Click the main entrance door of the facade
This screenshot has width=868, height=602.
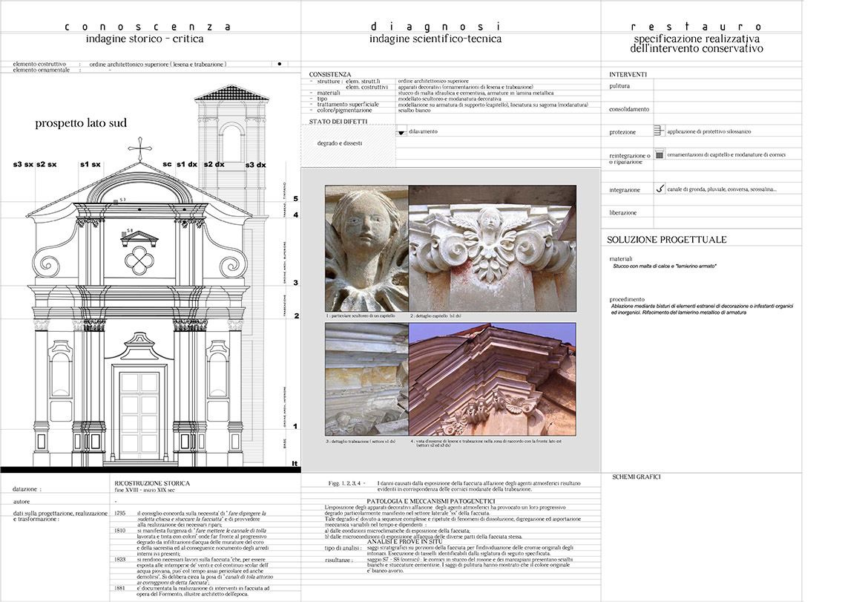coord(139,412)
